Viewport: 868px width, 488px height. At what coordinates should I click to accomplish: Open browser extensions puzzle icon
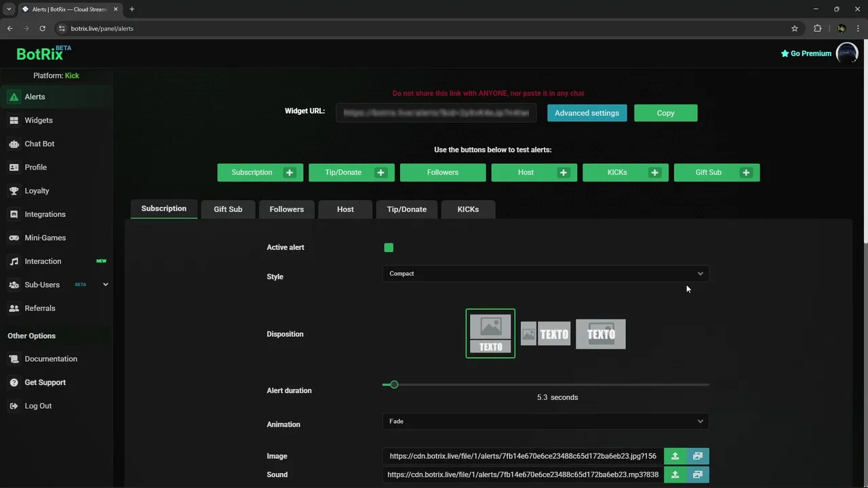coord(817,28)
